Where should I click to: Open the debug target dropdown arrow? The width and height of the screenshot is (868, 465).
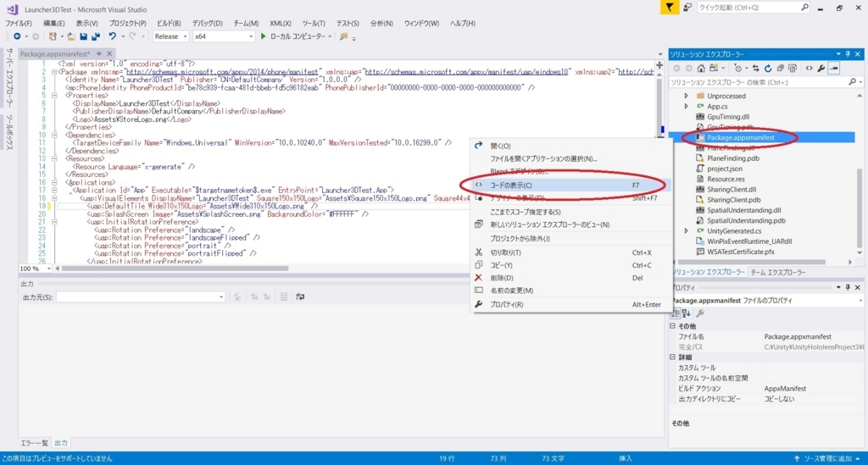click(x=330, y=36)
